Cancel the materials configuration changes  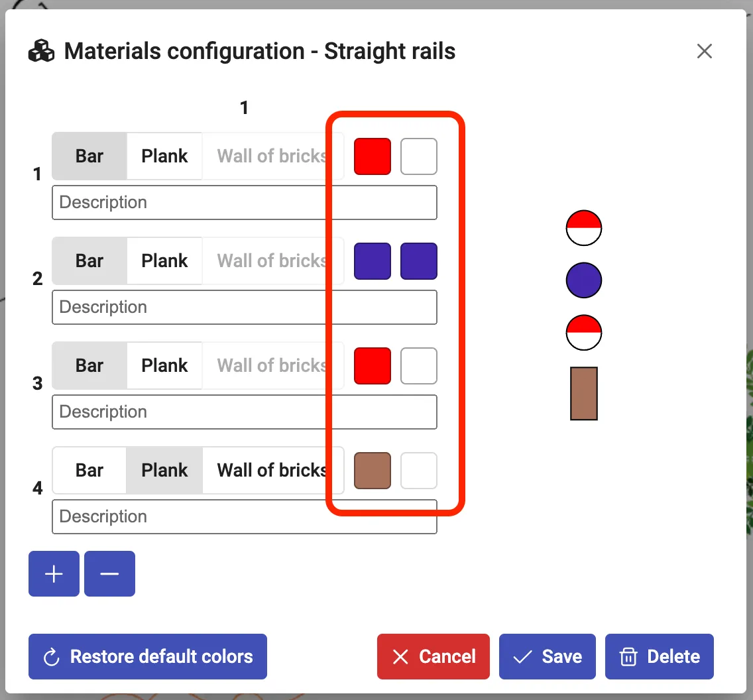(434, 656)
